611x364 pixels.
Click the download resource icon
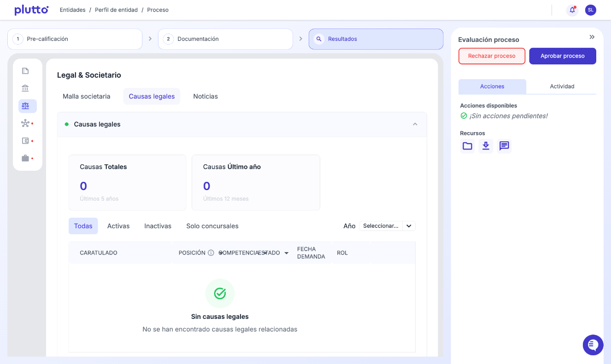(x=486, y=146)
